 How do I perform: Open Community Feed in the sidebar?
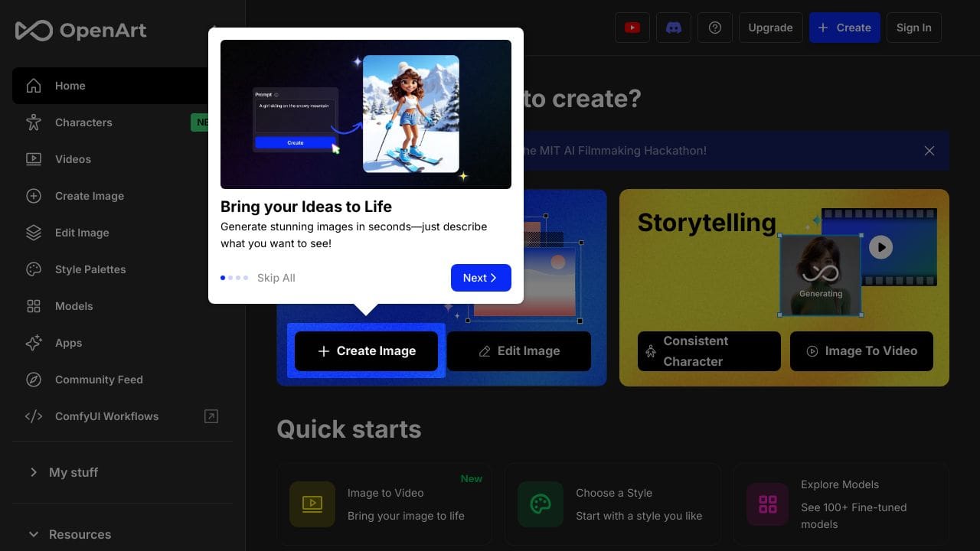tap(122, 380)
